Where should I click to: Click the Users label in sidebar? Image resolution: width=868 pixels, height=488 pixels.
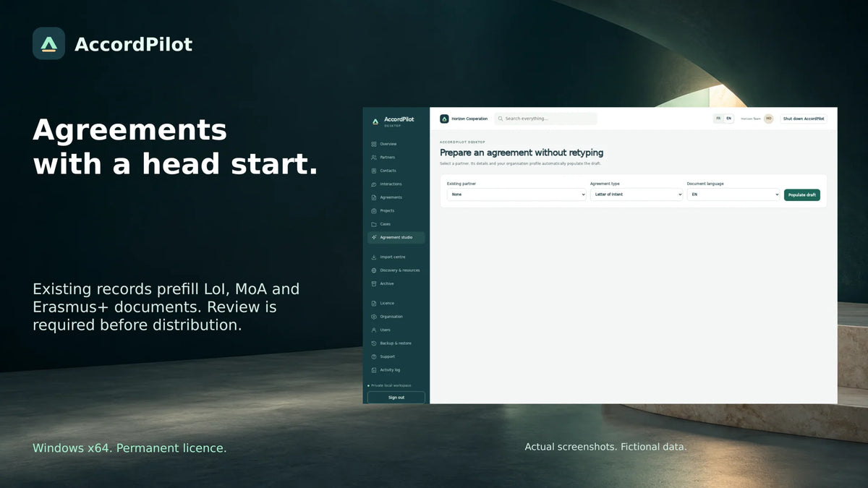[386, 330]
